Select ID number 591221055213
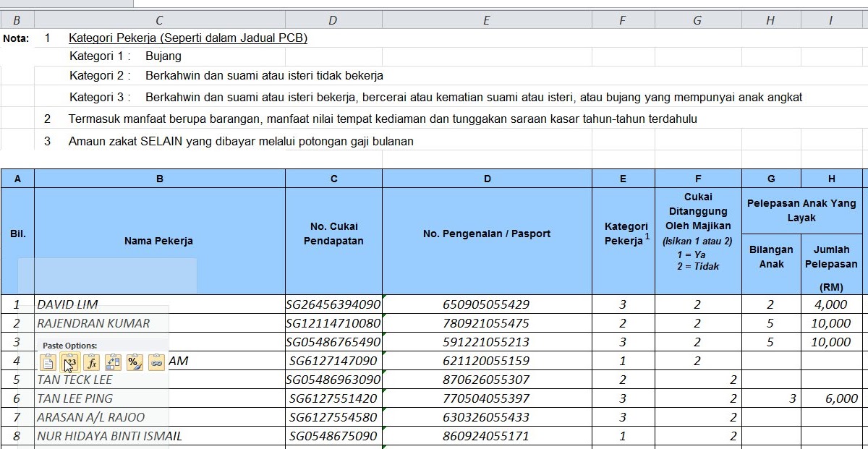The width and height of the screenshot is (868, 449). tap(487, 342)
